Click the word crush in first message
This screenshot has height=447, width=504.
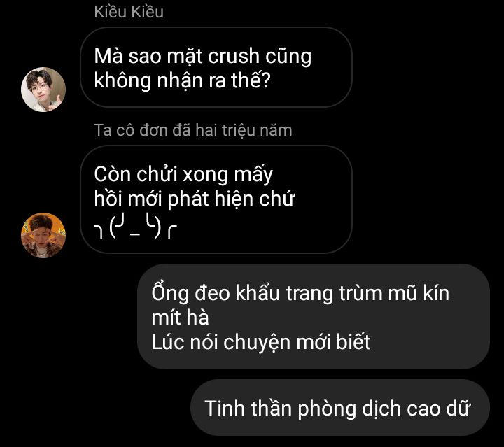[x=234, y=56]
